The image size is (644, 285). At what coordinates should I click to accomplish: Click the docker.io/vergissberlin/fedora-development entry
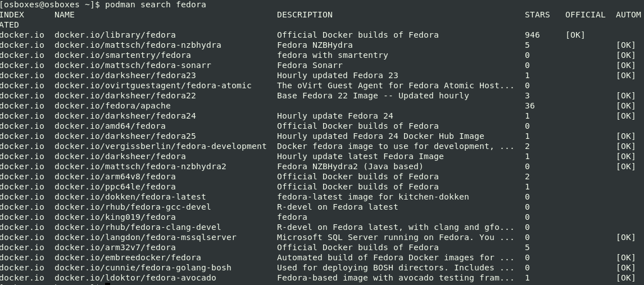tap(161, 146)
